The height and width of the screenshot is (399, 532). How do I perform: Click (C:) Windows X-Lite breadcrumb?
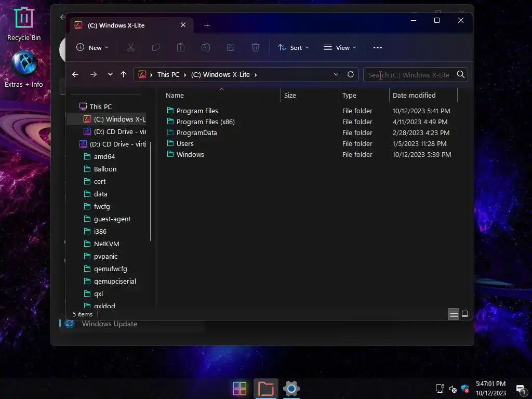tap(220, 75)
